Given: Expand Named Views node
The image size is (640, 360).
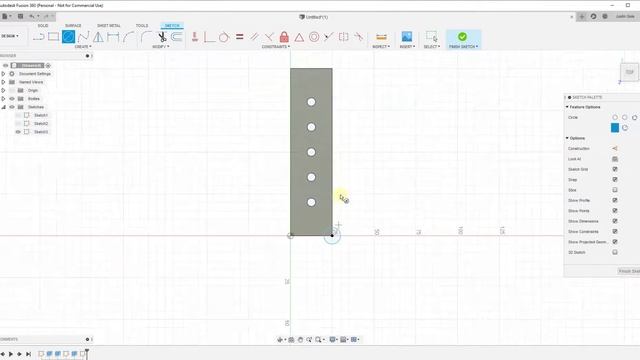Looking at the screenshot, I should [x=4, y=82].
